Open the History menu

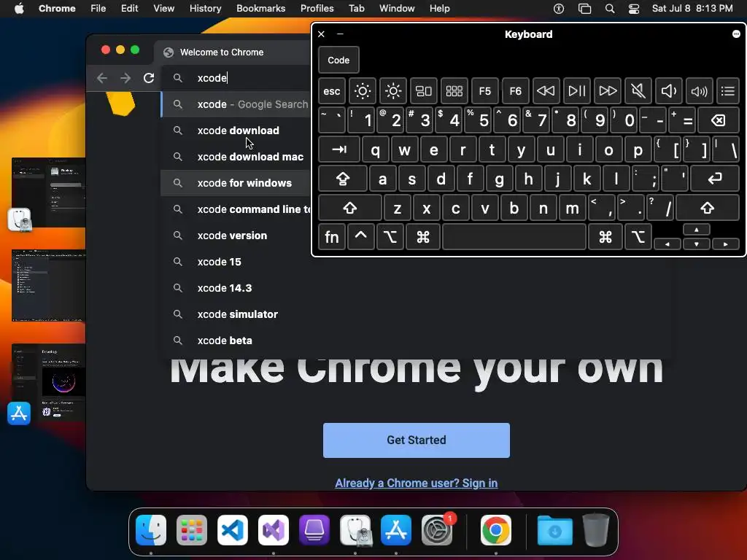click(x=205, y=9)
